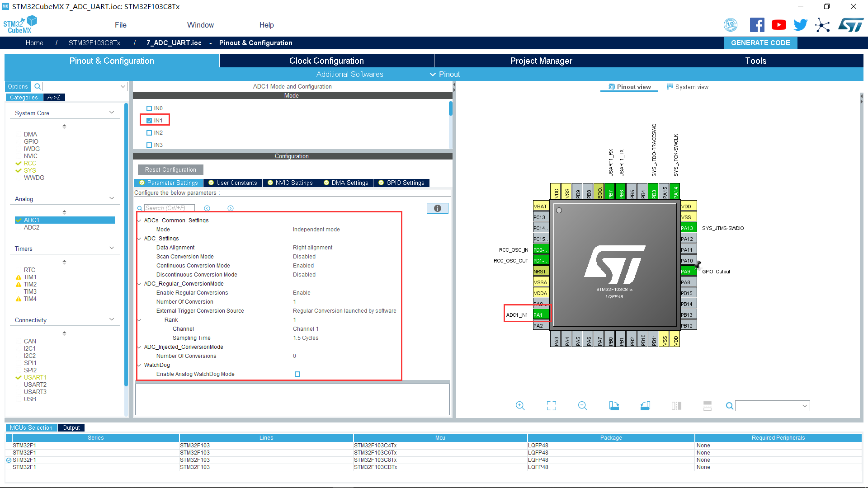Switch to the Clock Configuration tab

click(x=326, y=61)
